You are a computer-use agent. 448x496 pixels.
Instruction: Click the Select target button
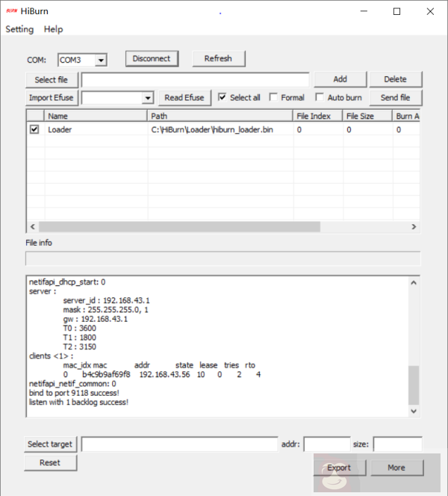click(x=50, y=444)
